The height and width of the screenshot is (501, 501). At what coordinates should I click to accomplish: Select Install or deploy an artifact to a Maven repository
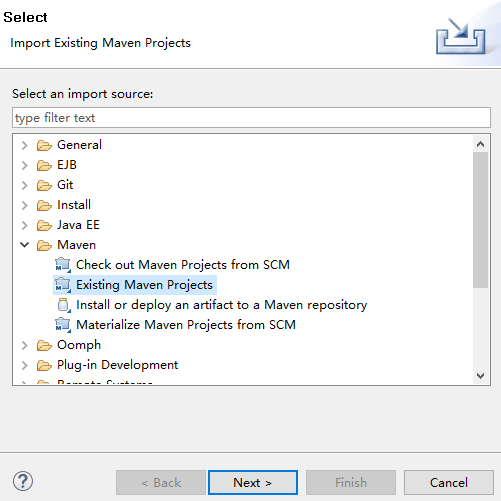[221, 305]
